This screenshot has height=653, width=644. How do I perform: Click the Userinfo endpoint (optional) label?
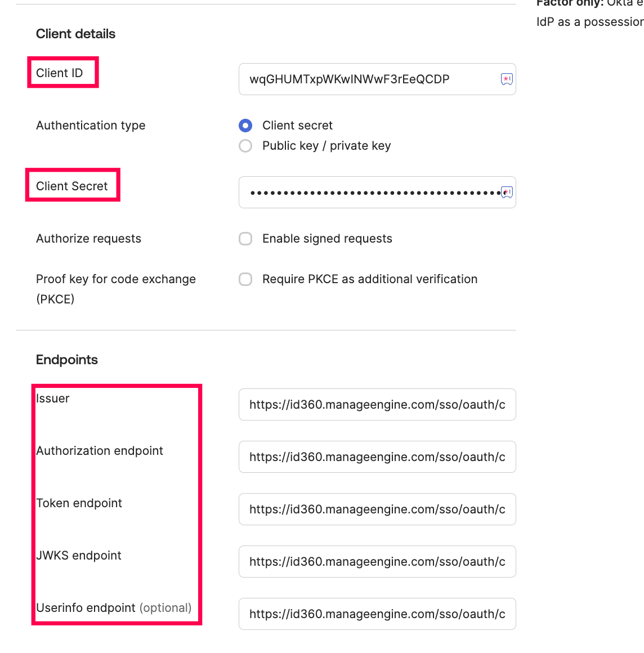(113, 608)
